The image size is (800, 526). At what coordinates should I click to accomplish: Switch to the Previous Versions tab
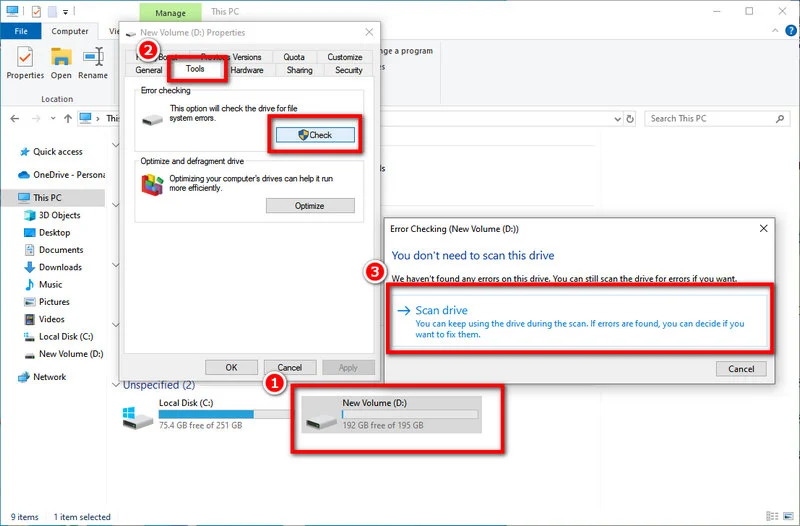click(231, 57)
